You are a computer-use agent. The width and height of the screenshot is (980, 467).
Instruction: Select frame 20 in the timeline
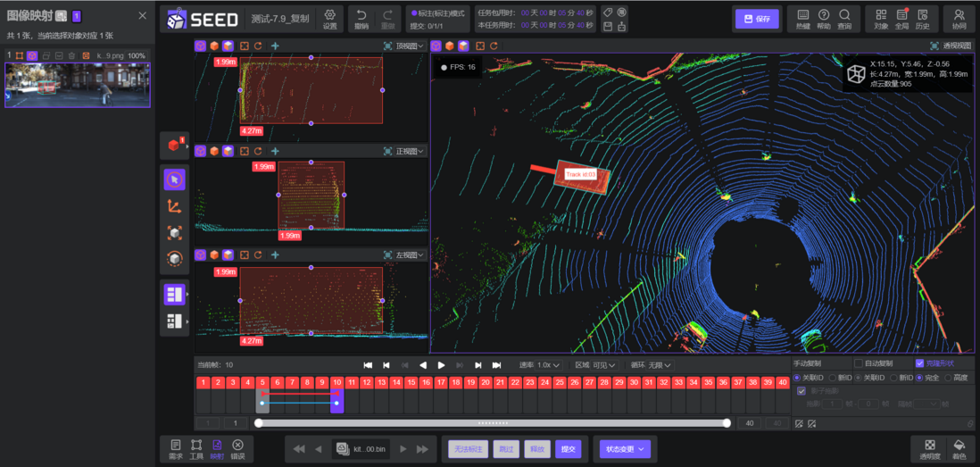coord(486,382)
